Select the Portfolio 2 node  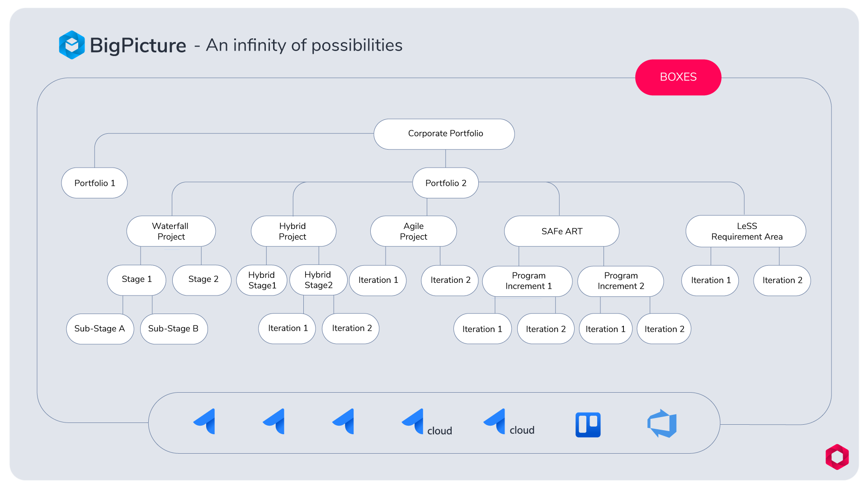(x=445, y=183)
